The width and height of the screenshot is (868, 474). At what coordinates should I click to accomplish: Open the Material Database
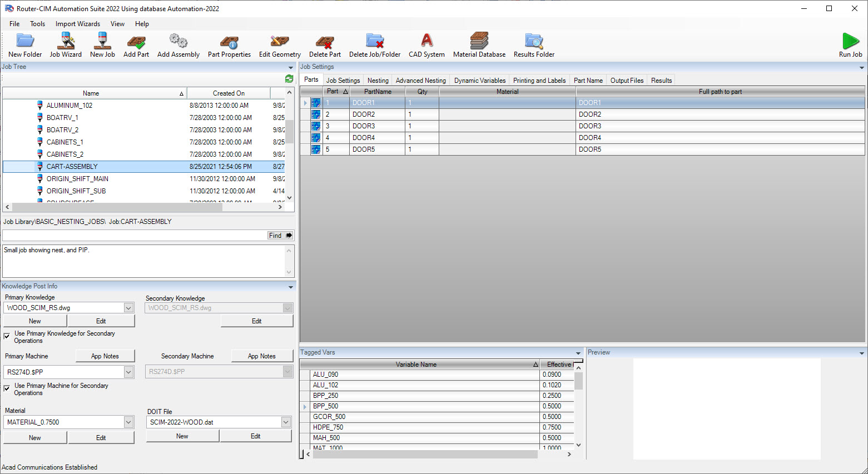[x=479, y=44]
